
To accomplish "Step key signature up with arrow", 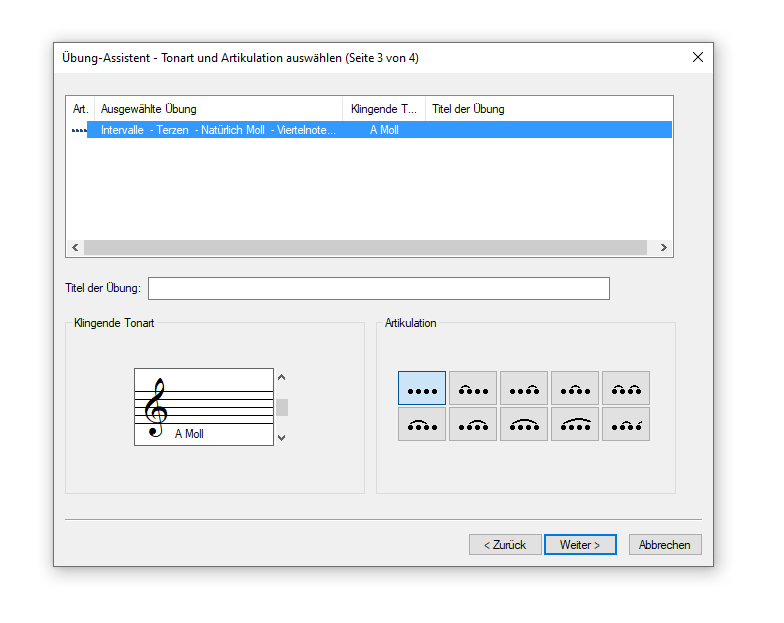I will tap(282, 378).
